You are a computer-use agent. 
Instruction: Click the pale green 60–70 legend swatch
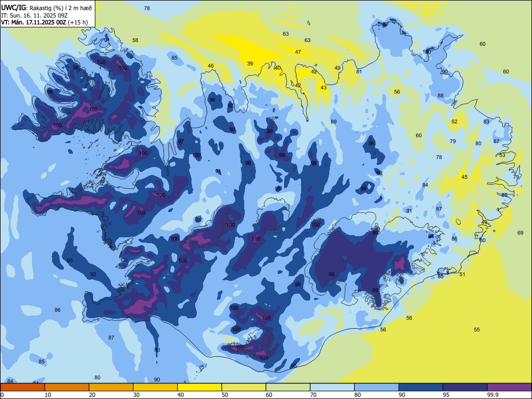288,387
